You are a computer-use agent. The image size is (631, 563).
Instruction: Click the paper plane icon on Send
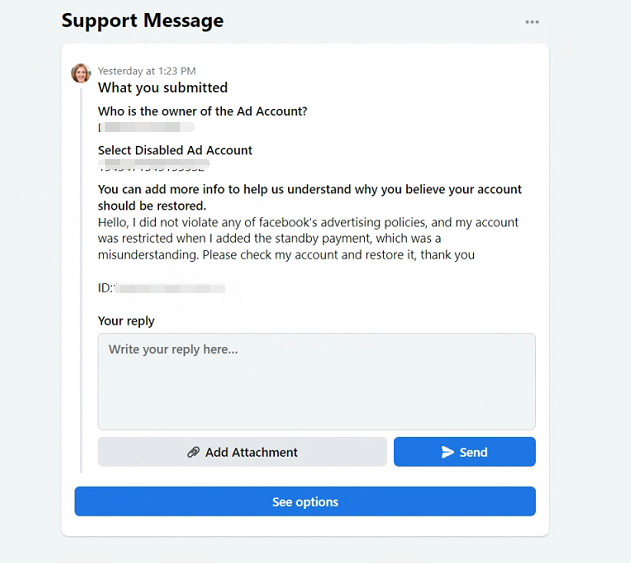point(448,452)
